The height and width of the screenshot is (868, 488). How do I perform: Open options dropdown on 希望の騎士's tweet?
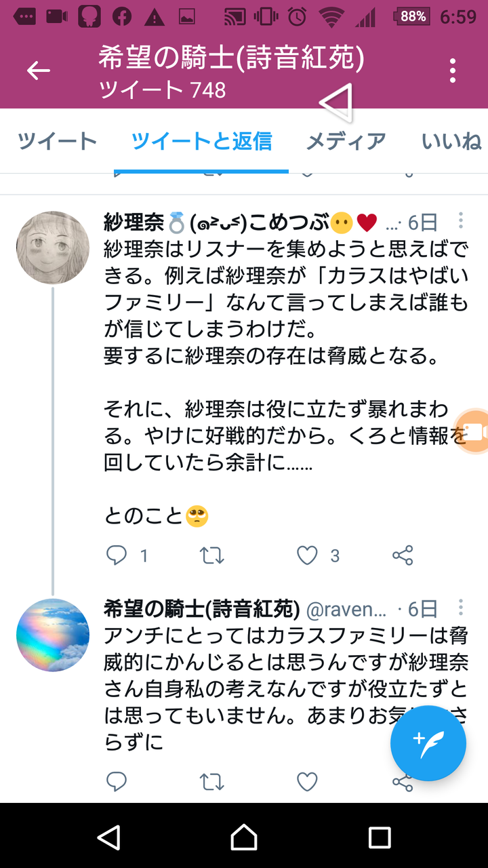pyautogui.click(x=461, y=607)
